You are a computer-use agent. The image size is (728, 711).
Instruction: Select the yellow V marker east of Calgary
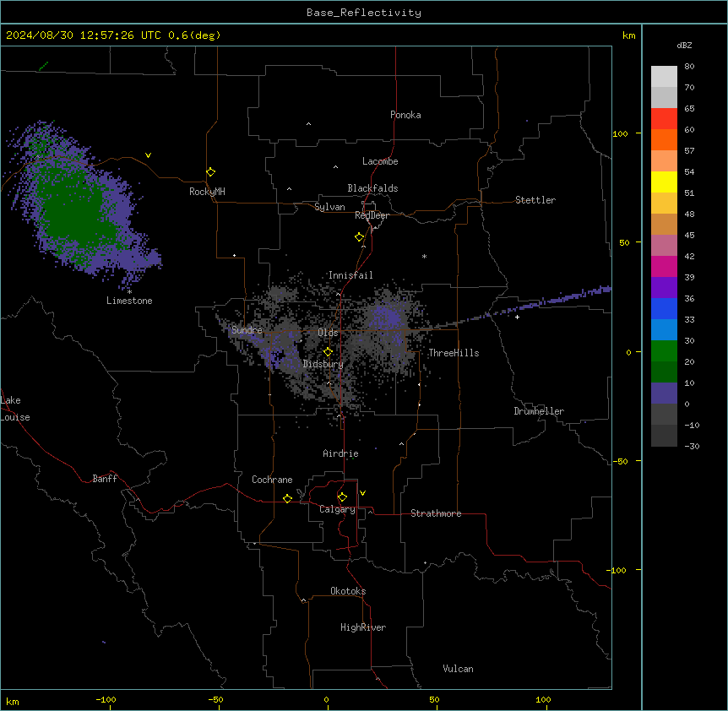362,493
